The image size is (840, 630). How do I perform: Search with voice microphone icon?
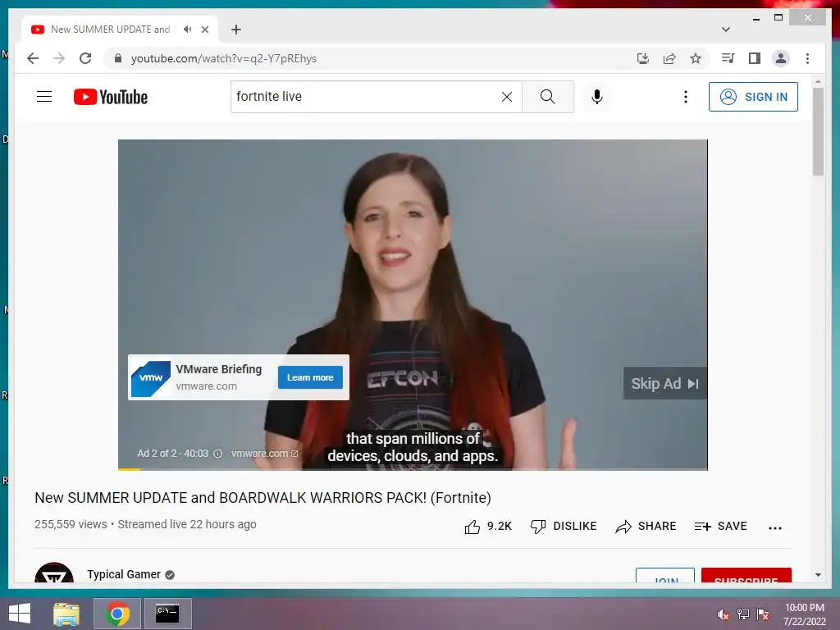point(597,97)
